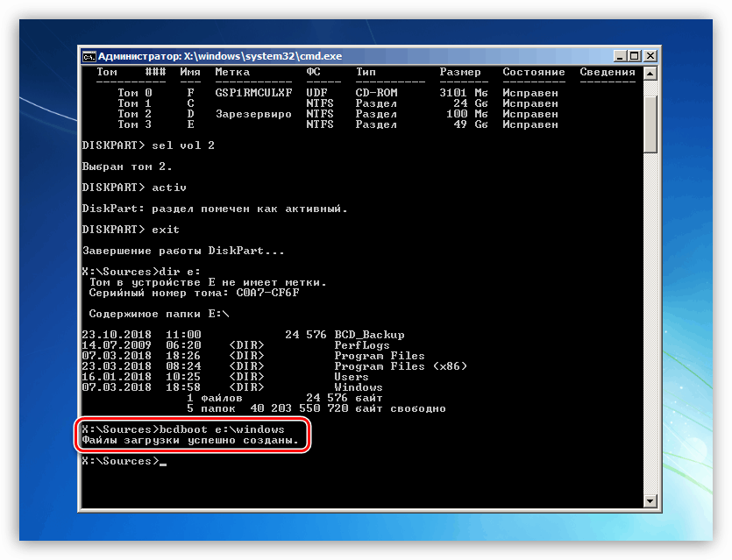Click the 'Состояние' column header

[534, 72]
